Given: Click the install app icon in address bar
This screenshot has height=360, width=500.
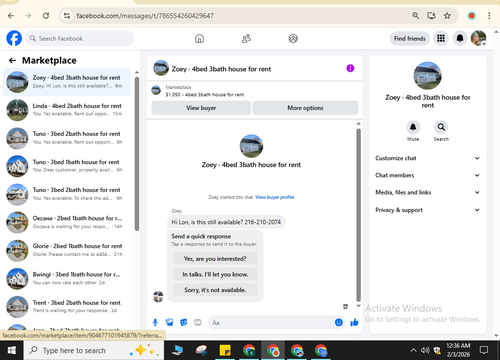Looking at the screenshot, I should tap(432, 16).
